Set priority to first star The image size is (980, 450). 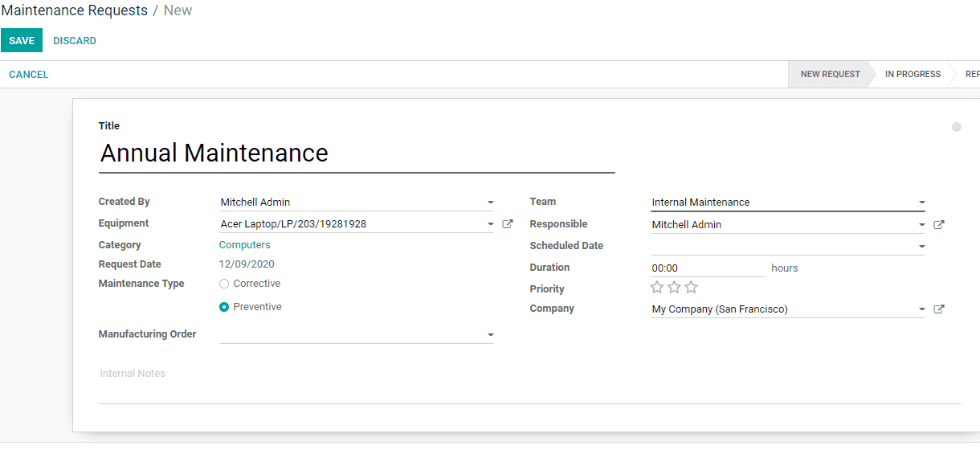(x=657, y=288)
